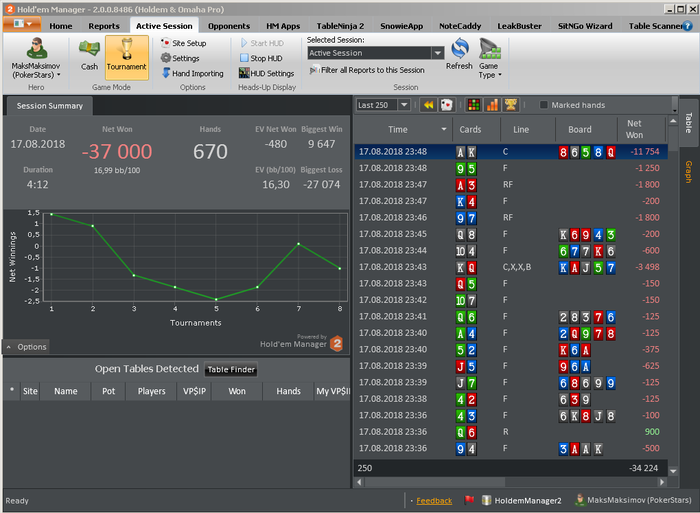Click the Players column header in open tables
Screen dimensions: 700x513
(151, 391)
